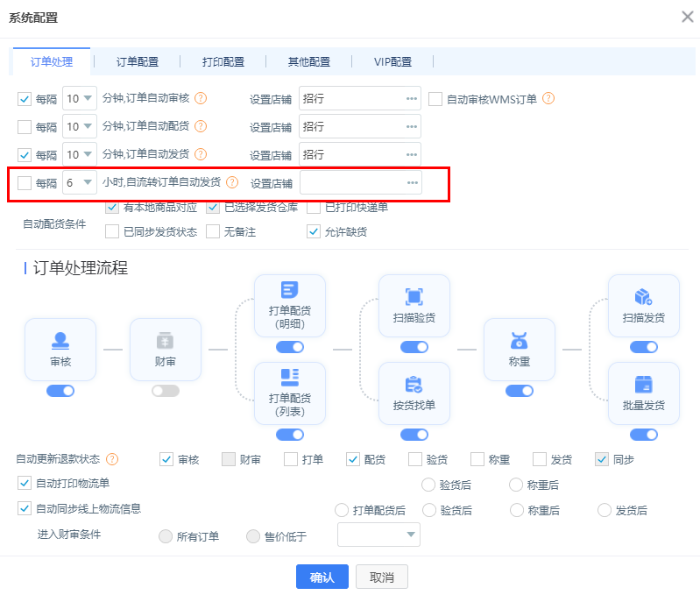Uncheck the 允许缺货 checkbox
The image size is (700, 595).
[314, 231]
